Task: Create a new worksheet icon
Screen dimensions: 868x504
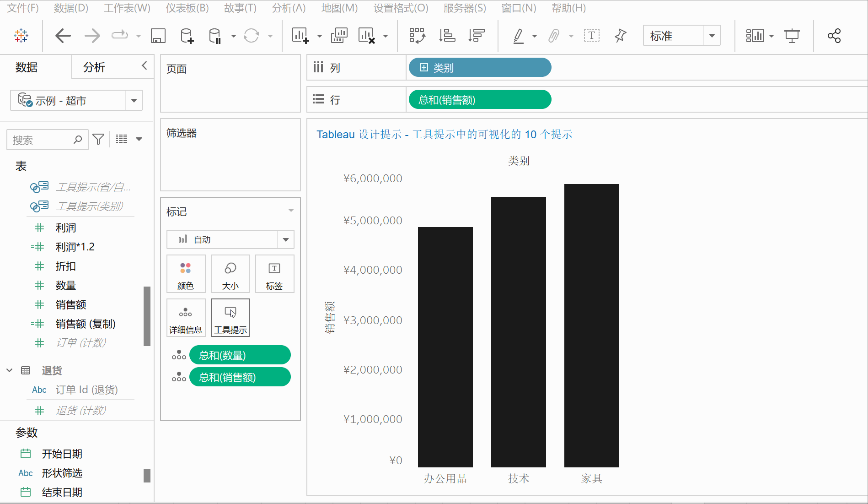Action: 300,36
